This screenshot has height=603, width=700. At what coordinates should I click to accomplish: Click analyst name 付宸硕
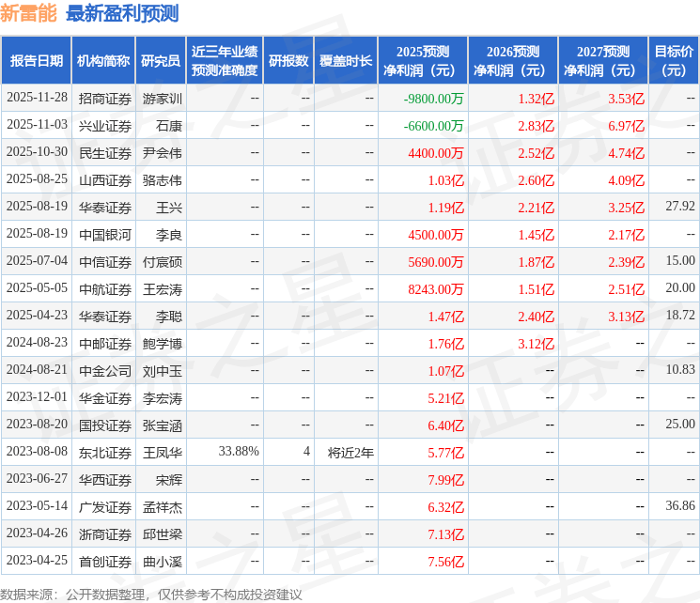pos(162,262)
